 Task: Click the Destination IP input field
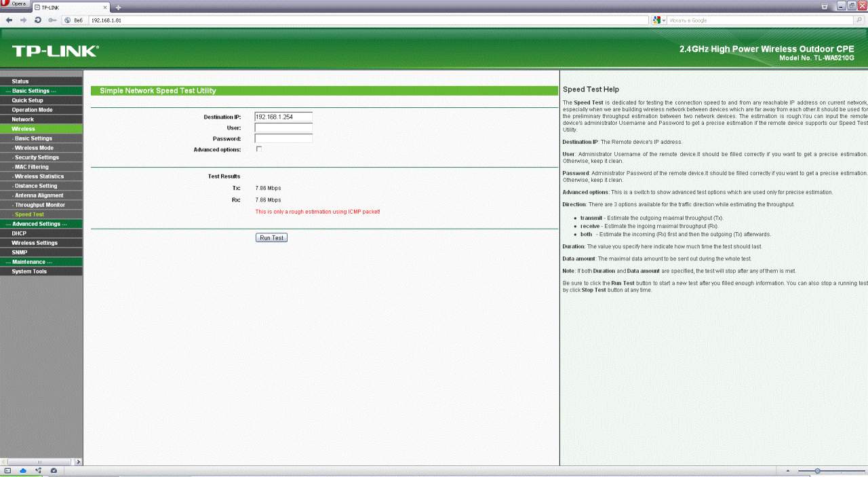[283, 117]
